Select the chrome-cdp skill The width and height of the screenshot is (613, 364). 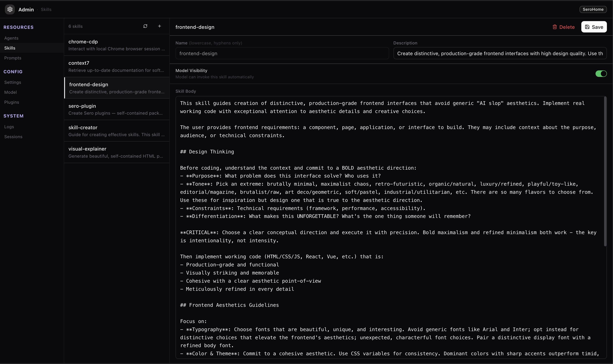pos(117,45)
